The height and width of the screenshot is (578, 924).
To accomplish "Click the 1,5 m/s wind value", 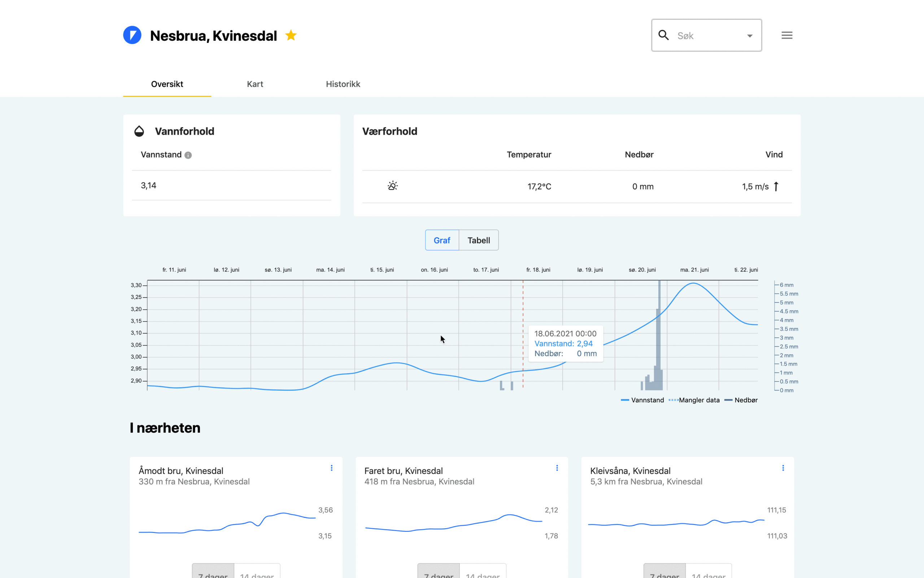I will (755, 186).
